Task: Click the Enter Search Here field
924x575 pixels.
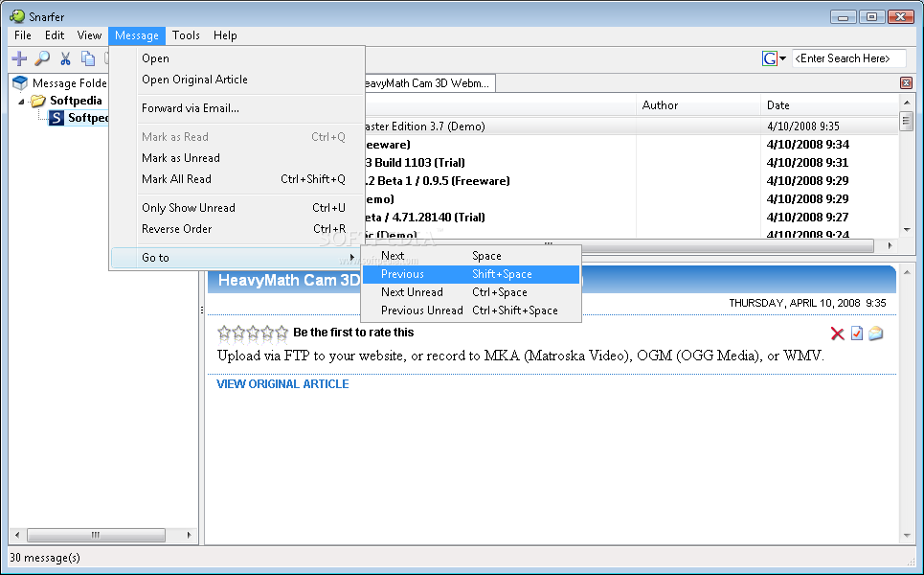Action: pyautogui.click(x=848, y=58)
